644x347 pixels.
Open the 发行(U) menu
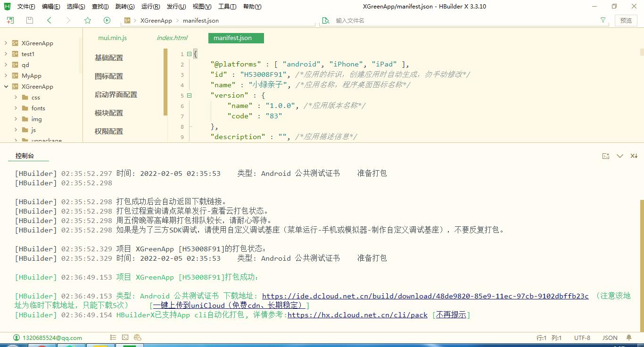coord(176,7)
